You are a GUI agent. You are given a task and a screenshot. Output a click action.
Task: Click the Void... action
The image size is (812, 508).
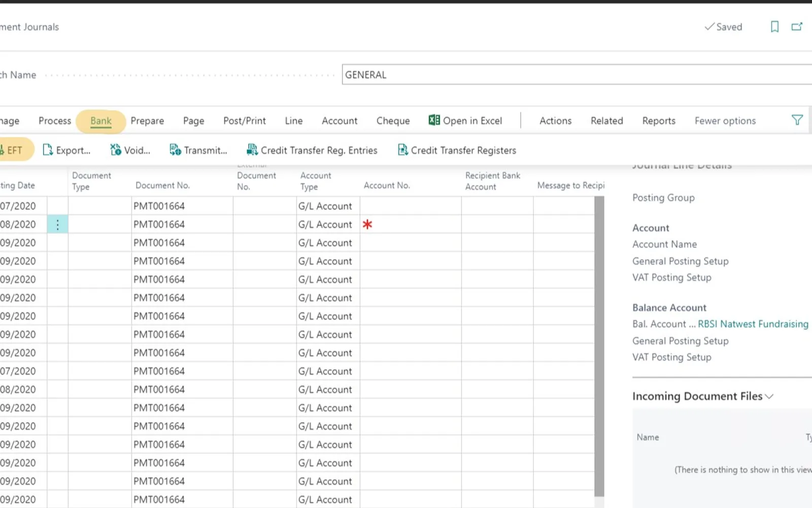(x=130, y=150)
